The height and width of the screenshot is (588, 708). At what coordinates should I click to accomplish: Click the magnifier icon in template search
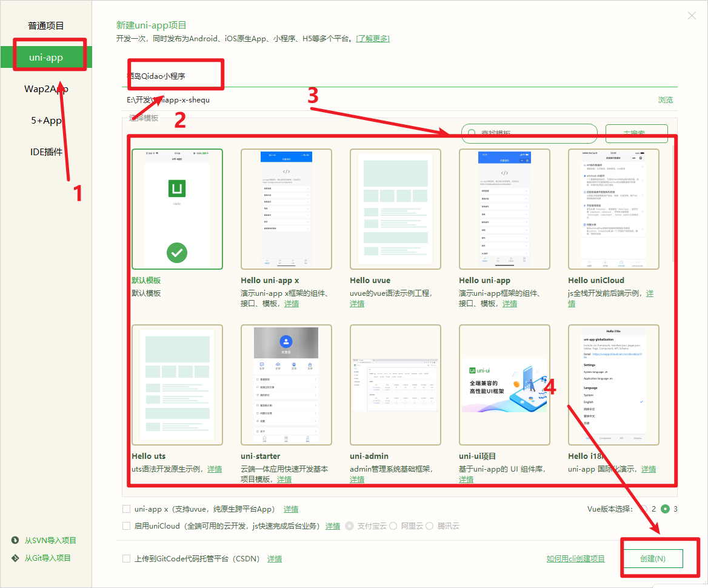tap(472, 133)
